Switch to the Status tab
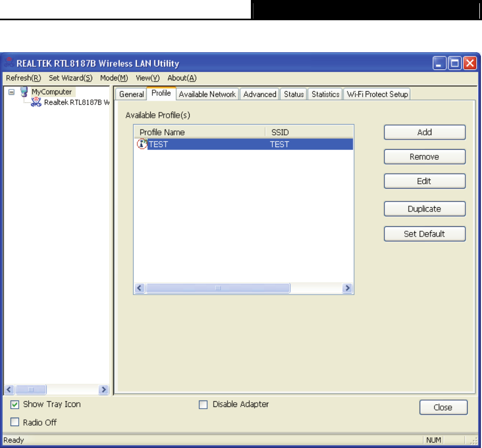Viewport: 482px width, 448px height. pos(293,94)
